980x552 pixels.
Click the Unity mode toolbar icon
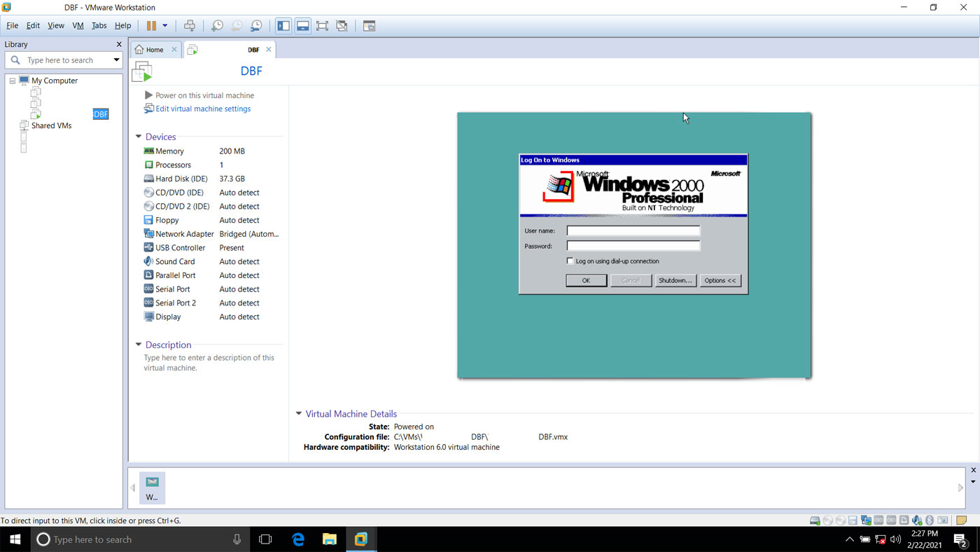pyautogui.click(x=342, y=26)
